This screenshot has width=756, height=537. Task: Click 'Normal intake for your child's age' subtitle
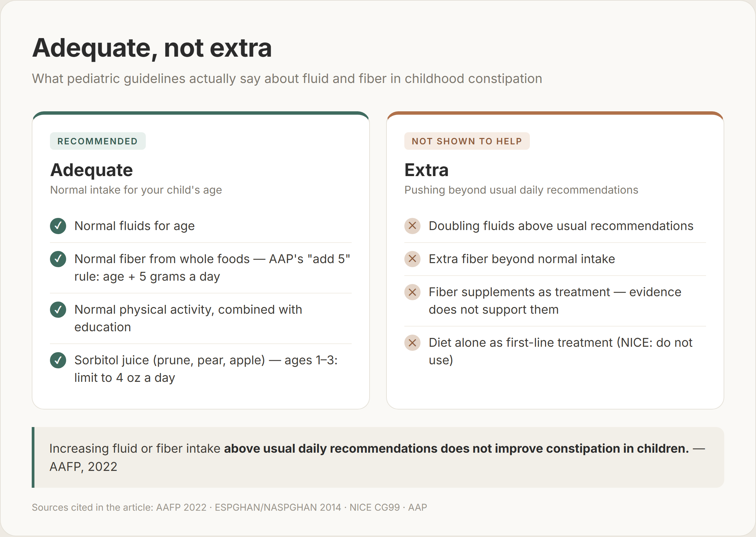(136, 190)
